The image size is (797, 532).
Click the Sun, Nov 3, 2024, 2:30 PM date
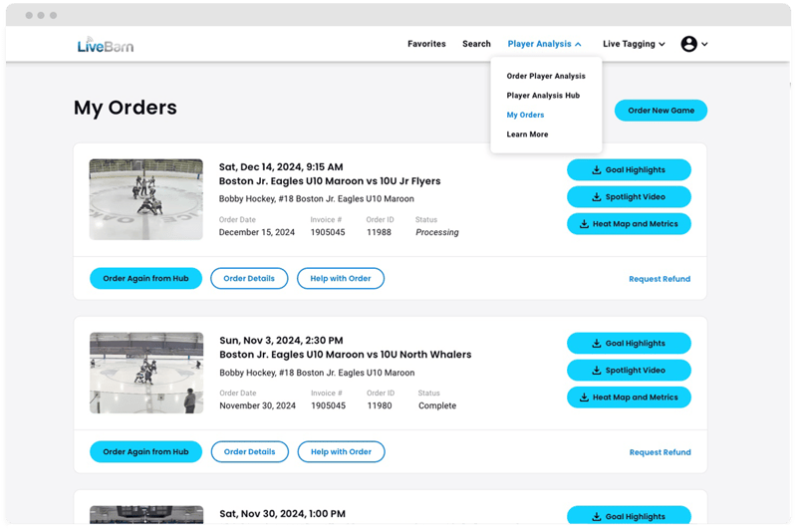(x=281, y=340)
